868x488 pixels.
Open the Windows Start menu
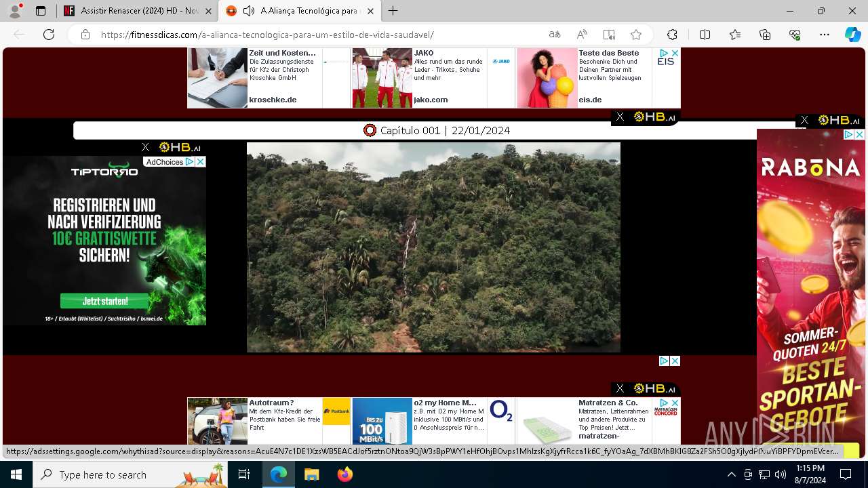(x=16, y=474)
